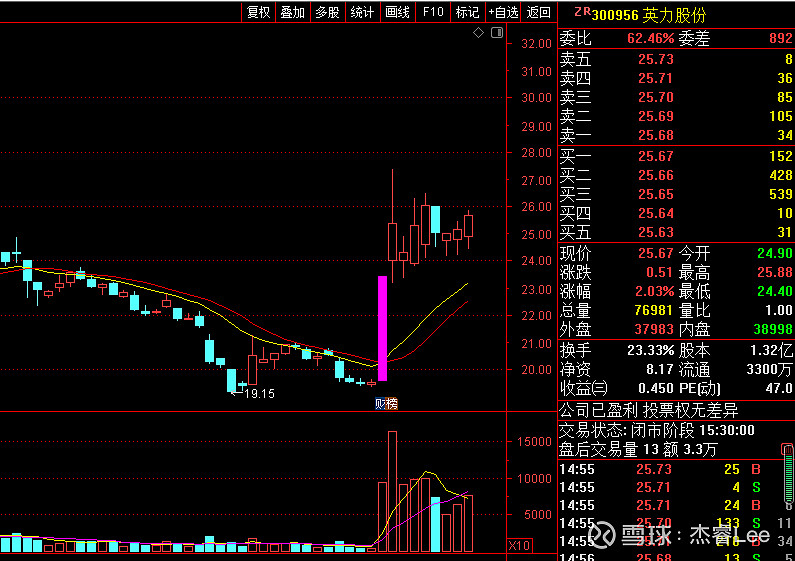
Task: Click the 财榜 marker below the candles
Action: pos(386,404)
